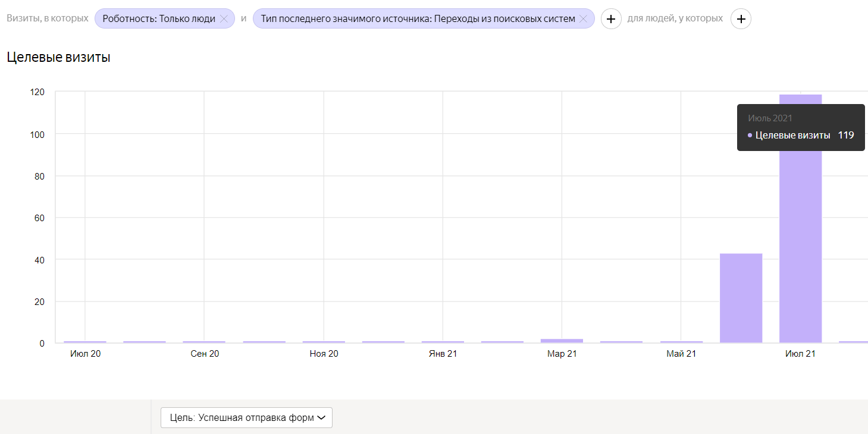Viewport: 868px width, 434px height.
Task: Remove the 'Переходы из поисковых систем' filter
Action: [584, 19]
